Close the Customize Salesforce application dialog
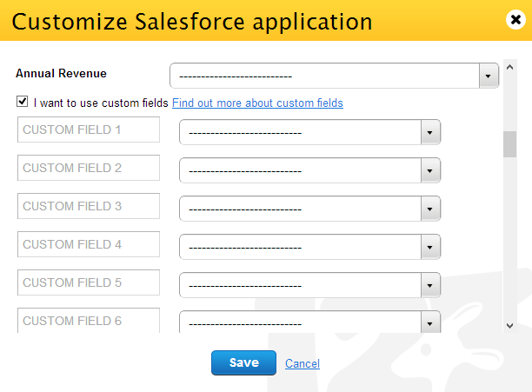532x392 pixels. [515, 19]
